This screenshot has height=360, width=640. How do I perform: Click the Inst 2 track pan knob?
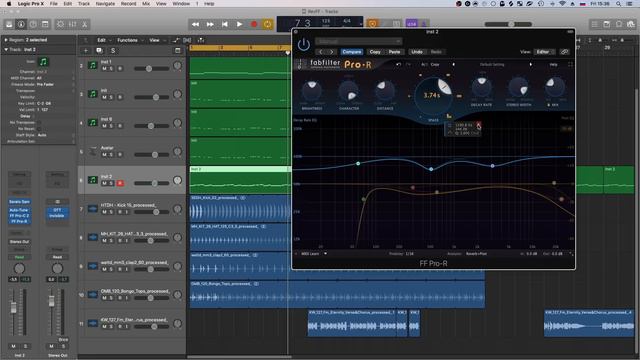[178, 180]
